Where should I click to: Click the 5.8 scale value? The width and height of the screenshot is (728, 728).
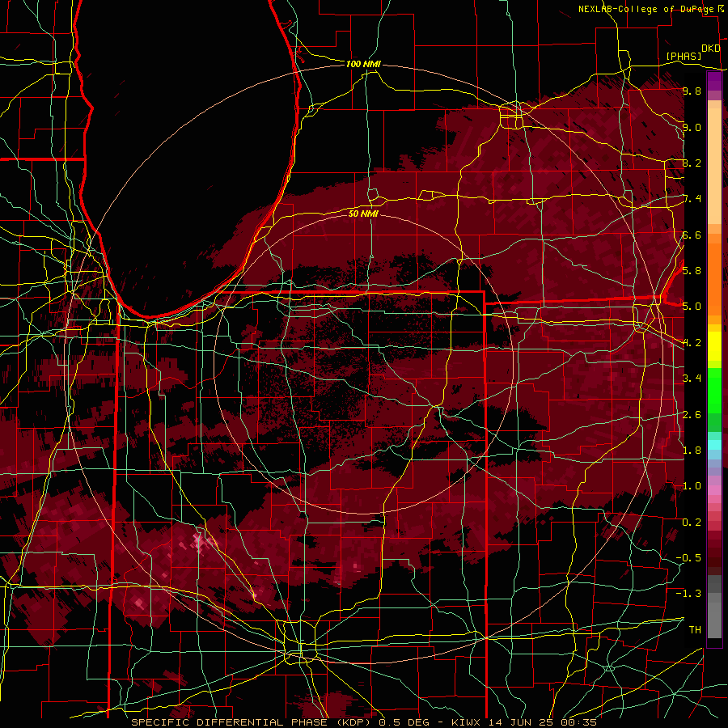click(692, 271)
